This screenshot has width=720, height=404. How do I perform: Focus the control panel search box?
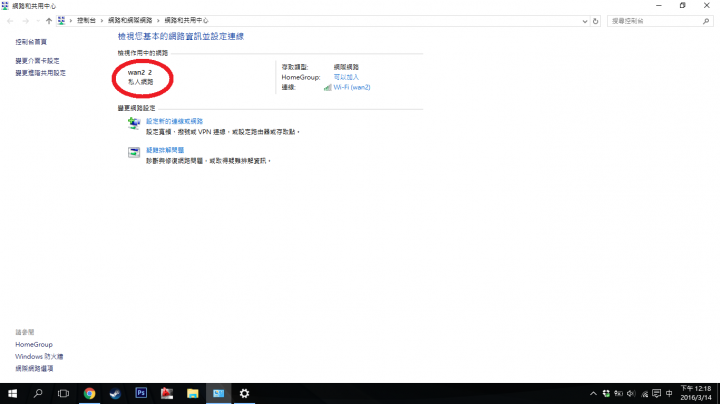(x=660, y=21)
